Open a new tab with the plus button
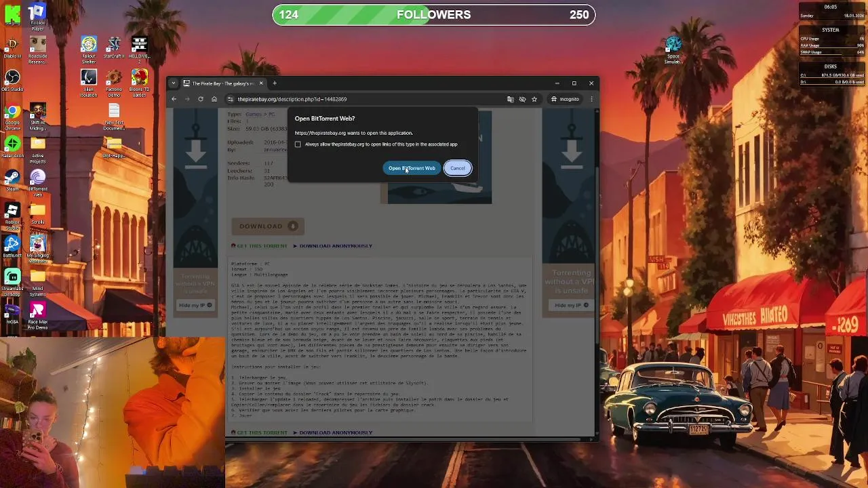This screenshot has width=868, height=488. 275,83
